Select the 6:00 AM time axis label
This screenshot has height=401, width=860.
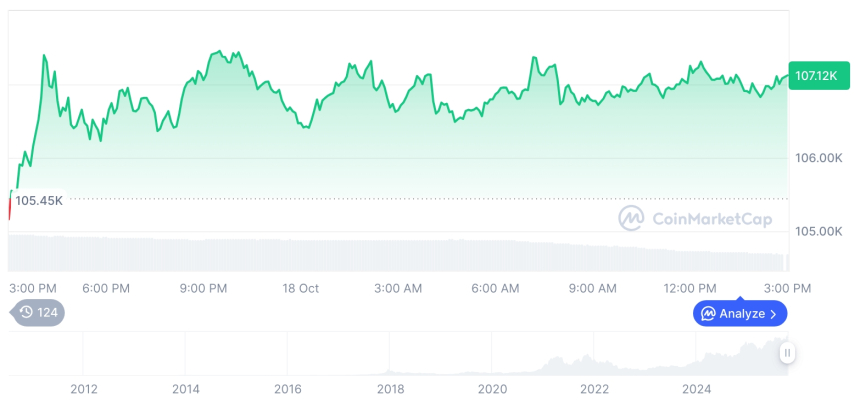click(495, 288)
